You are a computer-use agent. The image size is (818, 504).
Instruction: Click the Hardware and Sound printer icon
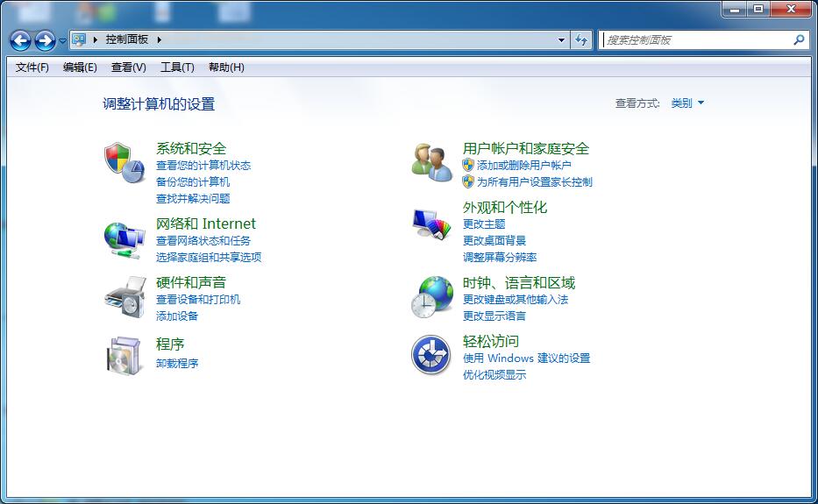pos(124,297)
